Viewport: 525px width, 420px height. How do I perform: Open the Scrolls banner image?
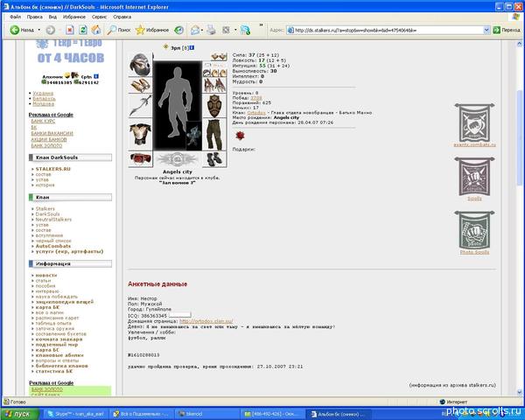(474, 176)
